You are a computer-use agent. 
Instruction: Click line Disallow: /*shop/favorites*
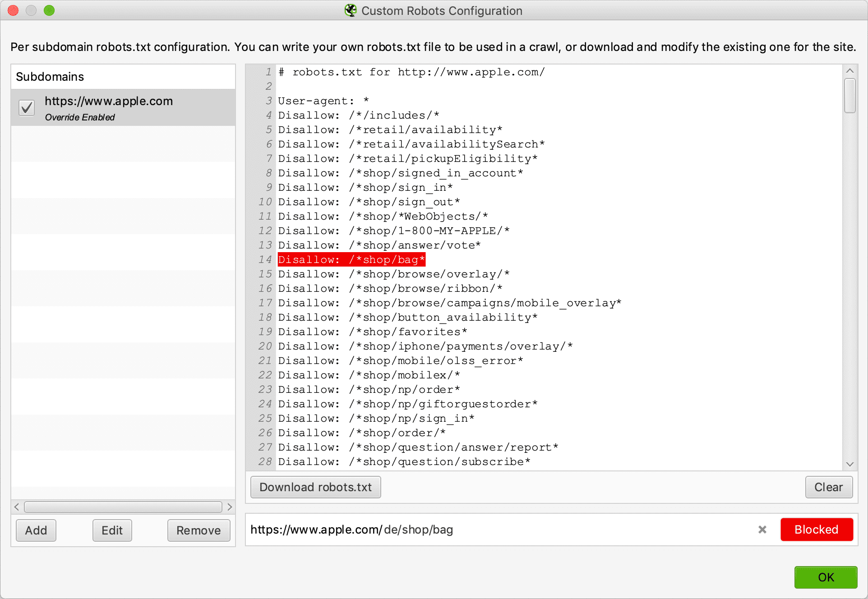373,332
